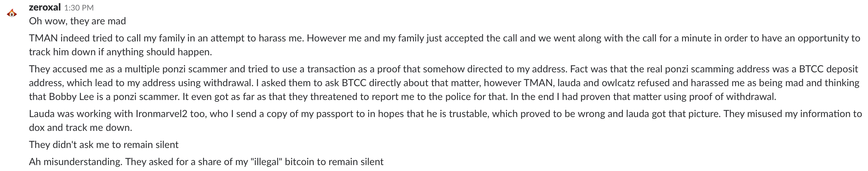Open the zeroxal username profile link
The height and width of the screenshot is (171, 868).
pos(45,7)
